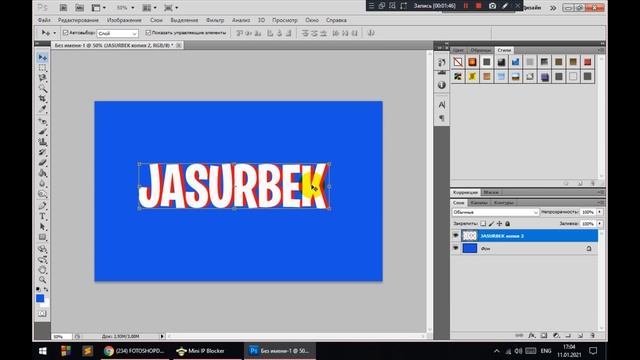This screenshot has height=360, width=640.
Task: Switch to the Каналы channels tab
Action: 478,202
